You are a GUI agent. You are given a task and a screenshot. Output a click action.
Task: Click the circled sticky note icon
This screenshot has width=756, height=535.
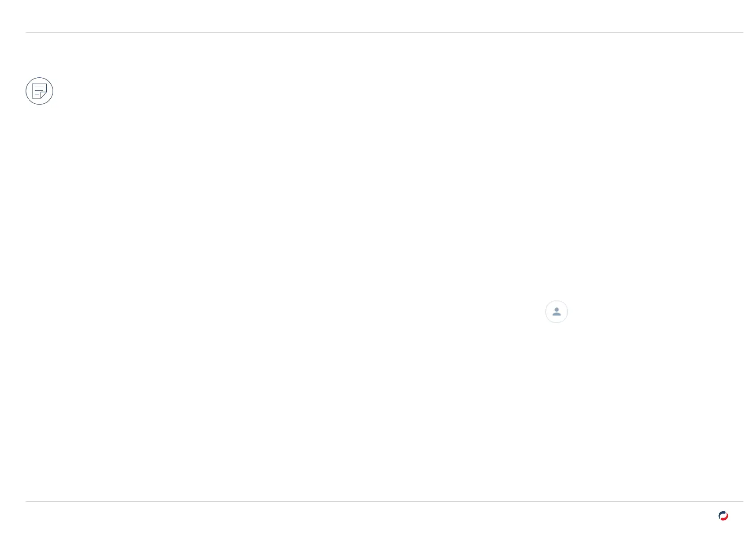click(40, 91)
